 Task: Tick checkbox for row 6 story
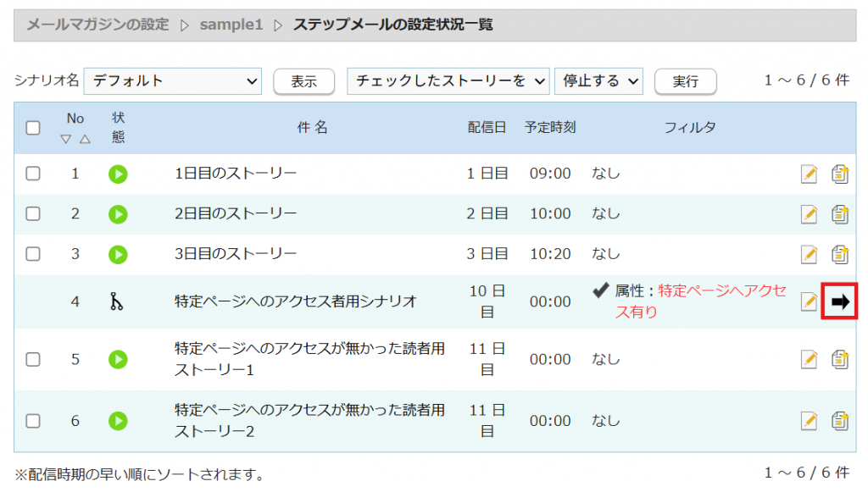point(33,420)
